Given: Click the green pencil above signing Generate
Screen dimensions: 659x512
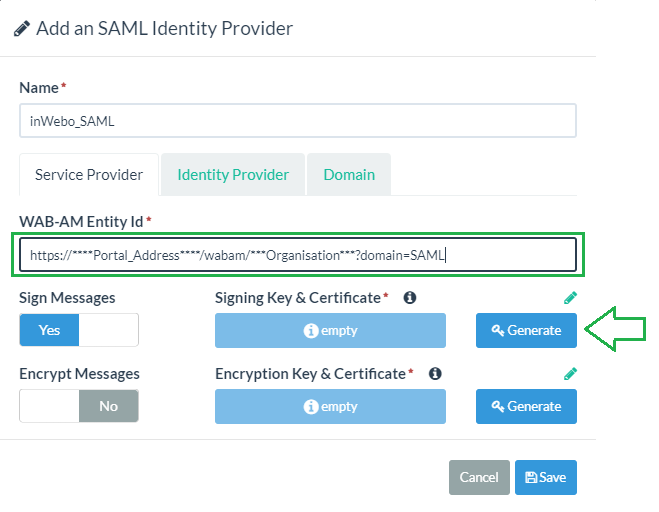Looking at the screenshot, I should (570, 298).
